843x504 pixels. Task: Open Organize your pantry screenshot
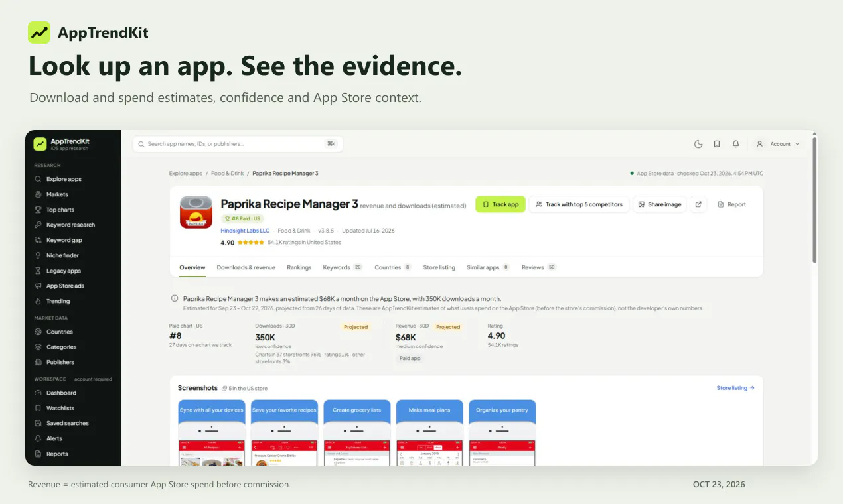point(502,432)
